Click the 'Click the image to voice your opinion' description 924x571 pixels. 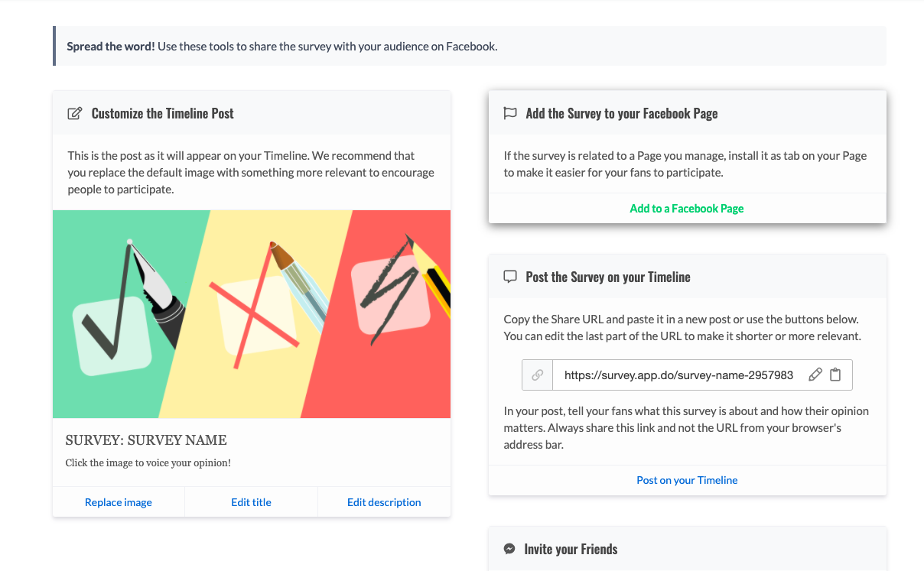[x=148, y=462]
